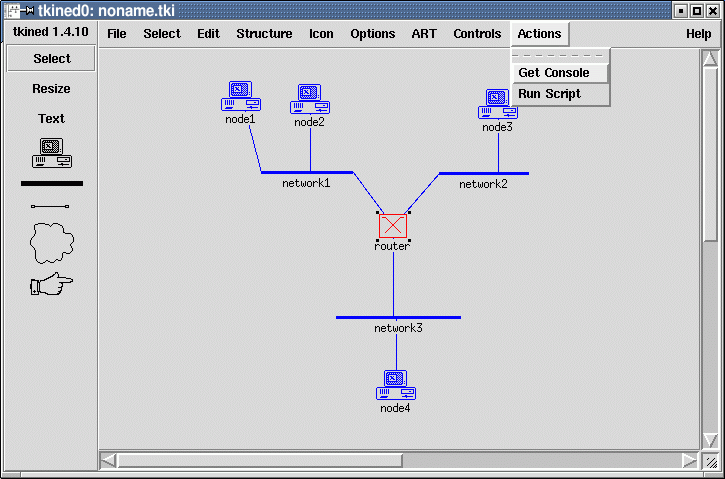
Task: Open the Structure menu
Action: click(x=264, y=34)
